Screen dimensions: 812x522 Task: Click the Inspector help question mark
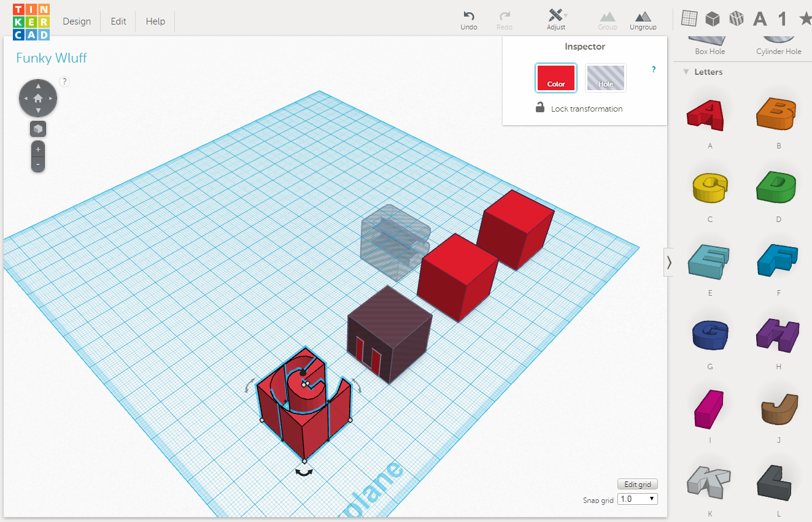coord(653,69)
